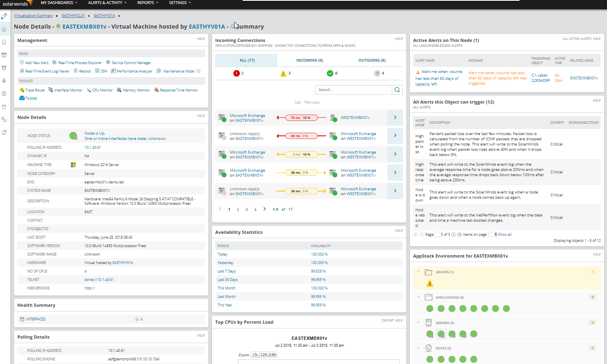Open INTERFACES in Health Summary
607x364 pixels.
coord(35,319)
